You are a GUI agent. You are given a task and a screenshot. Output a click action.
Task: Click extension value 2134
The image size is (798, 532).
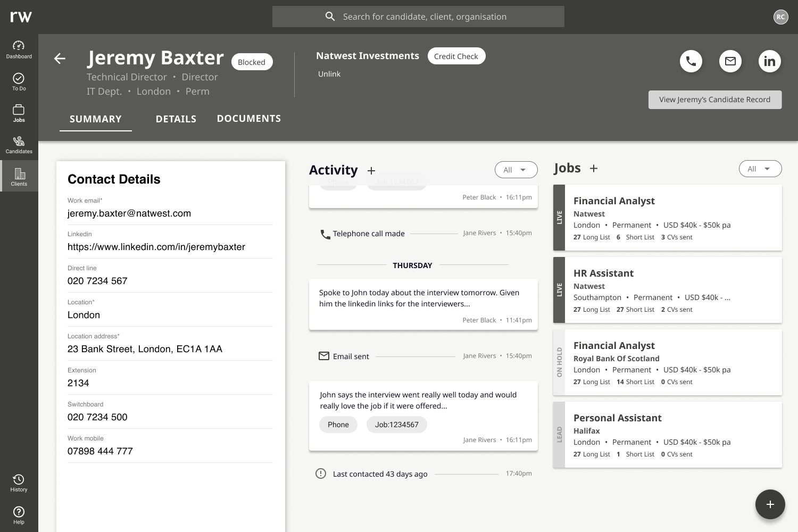pos(78,383)
